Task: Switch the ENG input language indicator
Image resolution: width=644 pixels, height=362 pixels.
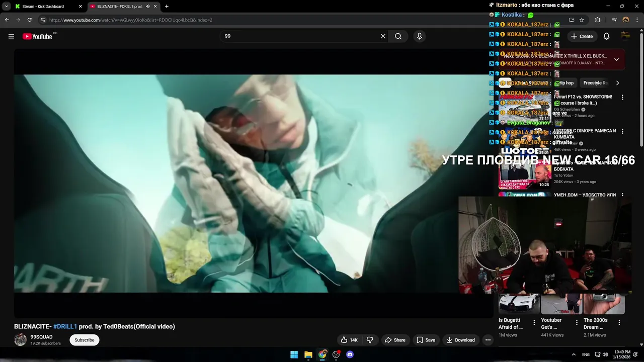Action: click(x=586, y=354)
